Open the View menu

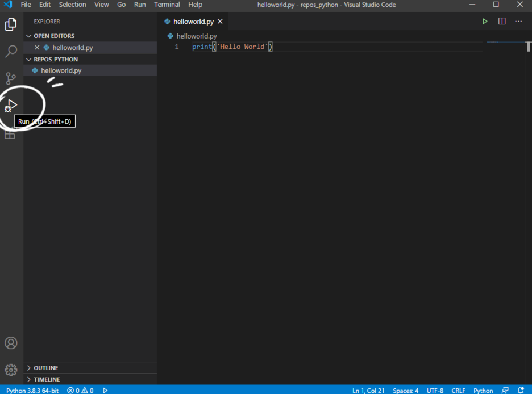pyautogui.click(x=101, y=5)
